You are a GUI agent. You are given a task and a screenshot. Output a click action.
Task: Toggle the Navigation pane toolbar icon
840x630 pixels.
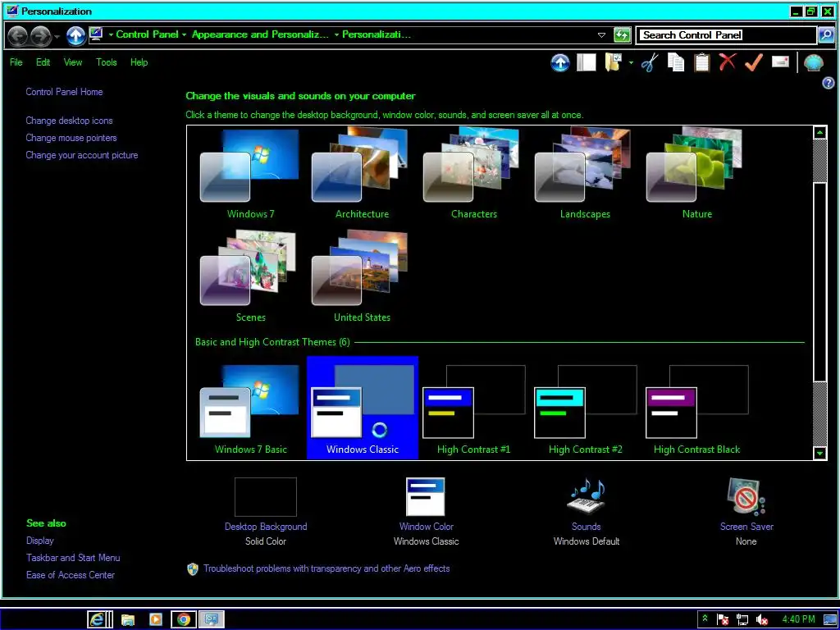[586, 62]
